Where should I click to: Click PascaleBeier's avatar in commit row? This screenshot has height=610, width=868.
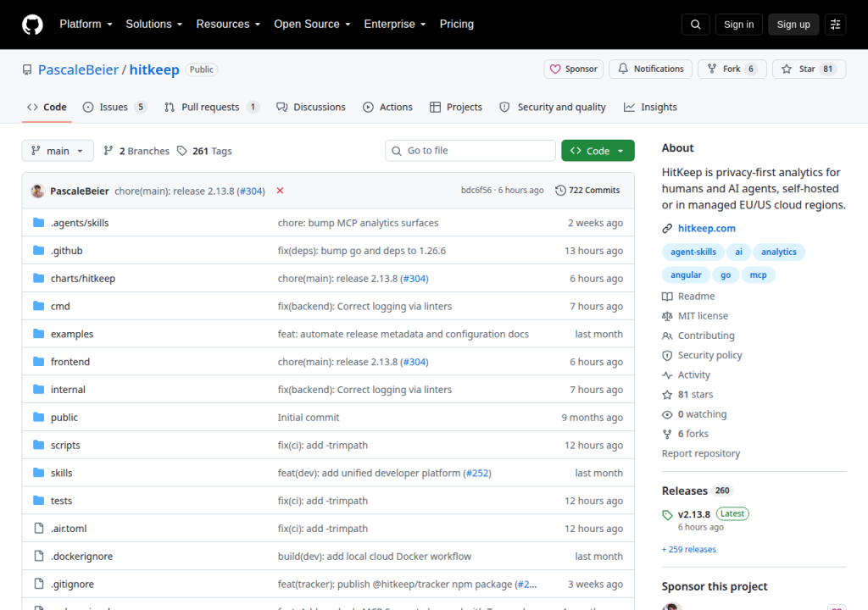point(37,191)
